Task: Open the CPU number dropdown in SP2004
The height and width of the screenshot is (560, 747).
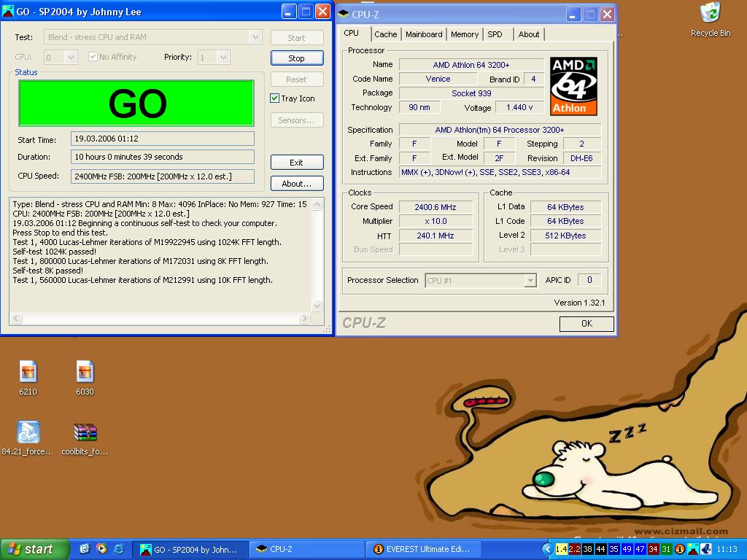Action: [x=71, y=57]
